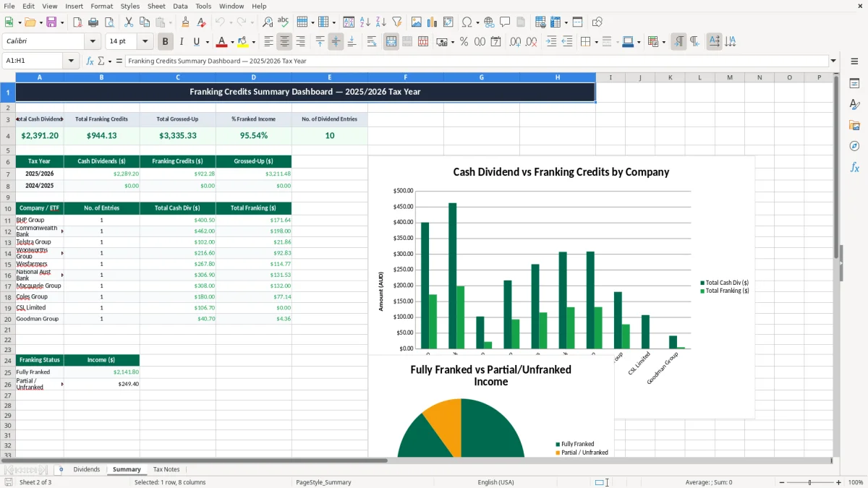Click the Copy icon
This screenshot has width=868, height=488.
[145, 22]
